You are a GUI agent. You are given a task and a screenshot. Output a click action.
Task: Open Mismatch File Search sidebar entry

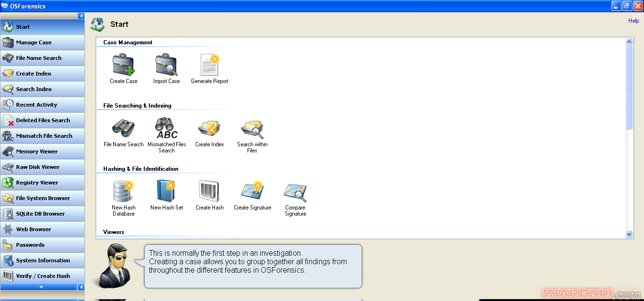42,136
